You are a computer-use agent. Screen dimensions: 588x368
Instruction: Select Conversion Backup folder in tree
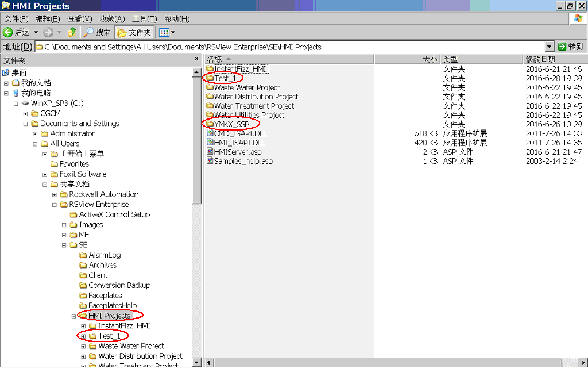pos(115,286)
